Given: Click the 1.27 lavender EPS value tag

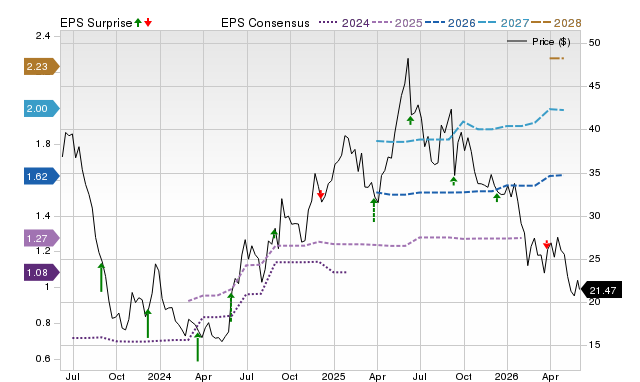Looking at the screenshot, I should click(42, 238).
